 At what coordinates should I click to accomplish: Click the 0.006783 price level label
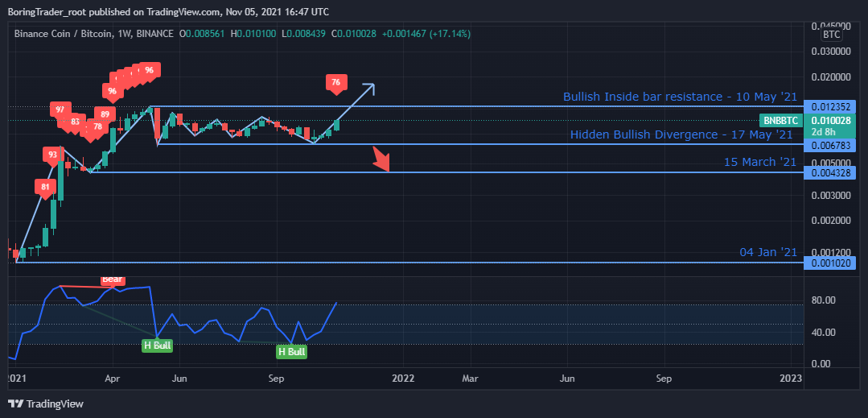tap(833, 145)
